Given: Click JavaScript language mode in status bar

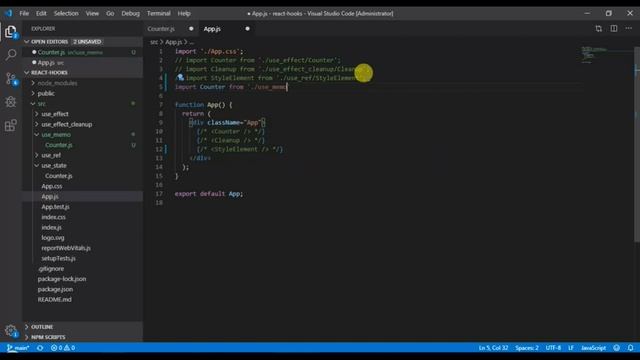Looking at the screenshot, I should 593,348.
